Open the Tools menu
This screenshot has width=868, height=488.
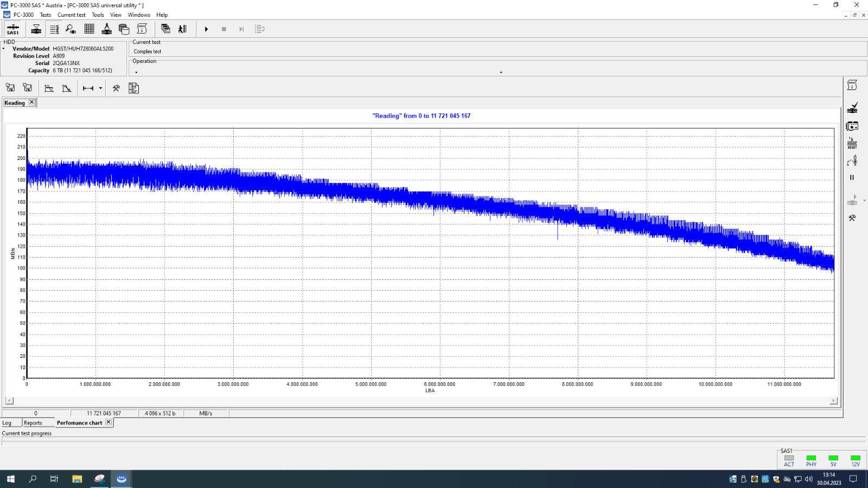[x=98, y=15]
